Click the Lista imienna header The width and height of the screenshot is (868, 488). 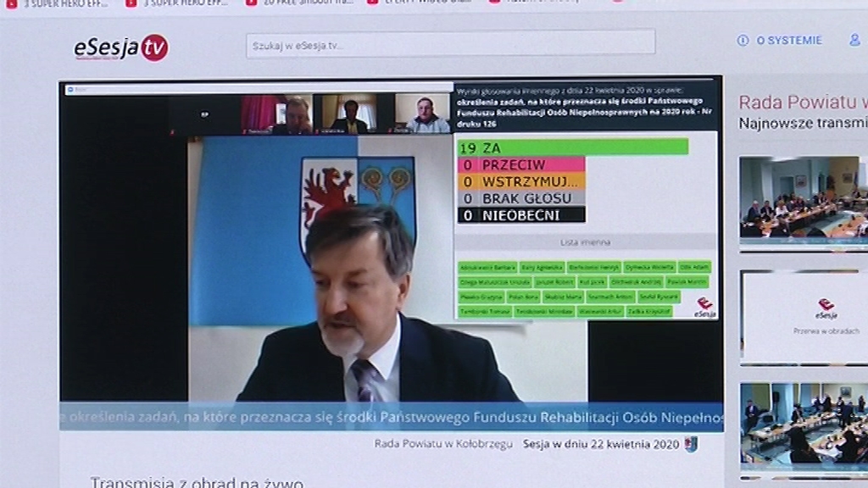click(x=586, y=242)
